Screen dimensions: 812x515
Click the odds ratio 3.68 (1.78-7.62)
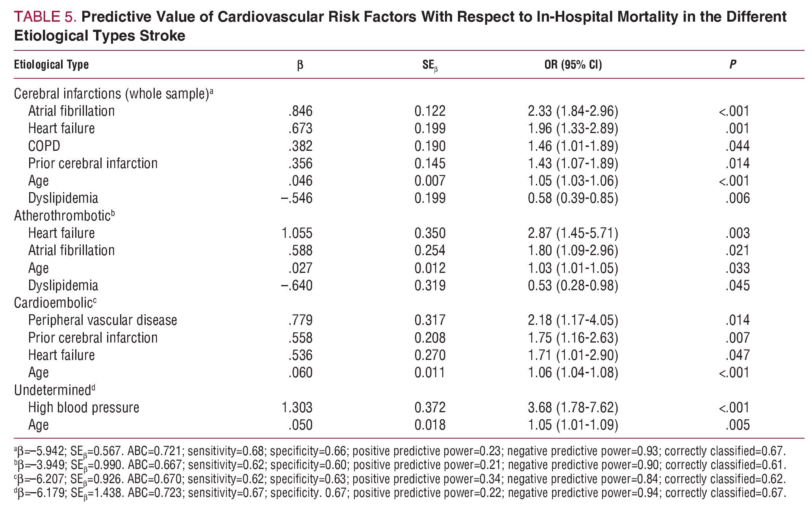[573, 408]
